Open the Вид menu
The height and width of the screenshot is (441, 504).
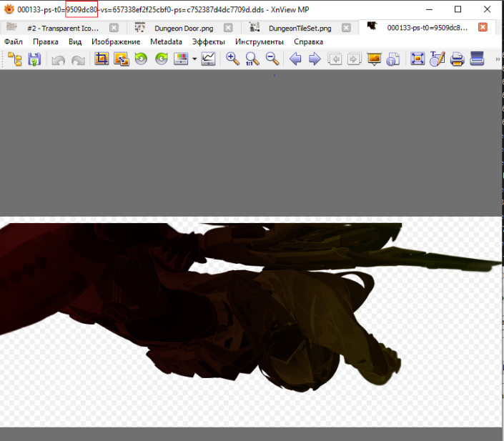pyautogui.click(x=75, y=41)
